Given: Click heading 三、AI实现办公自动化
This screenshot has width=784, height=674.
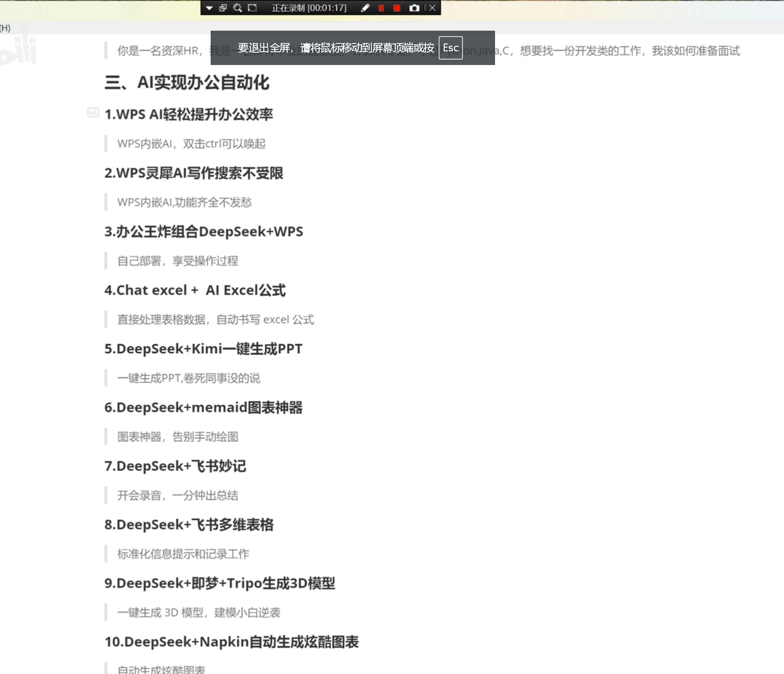Looking at the screenshot, I should tap(187, 82).
